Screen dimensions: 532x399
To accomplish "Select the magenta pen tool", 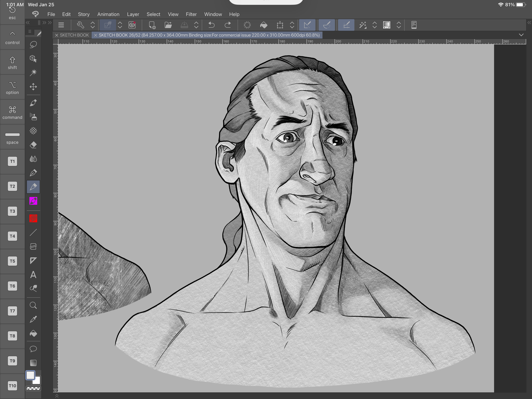I will (x=33, y=201).
